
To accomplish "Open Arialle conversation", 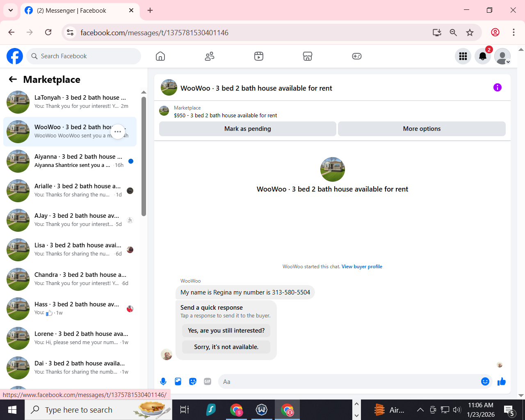I will 70,191.
